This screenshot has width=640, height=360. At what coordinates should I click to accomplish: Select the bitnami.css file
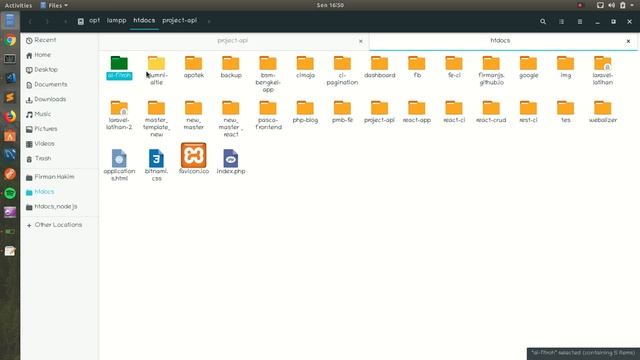(x=156, y=165)
